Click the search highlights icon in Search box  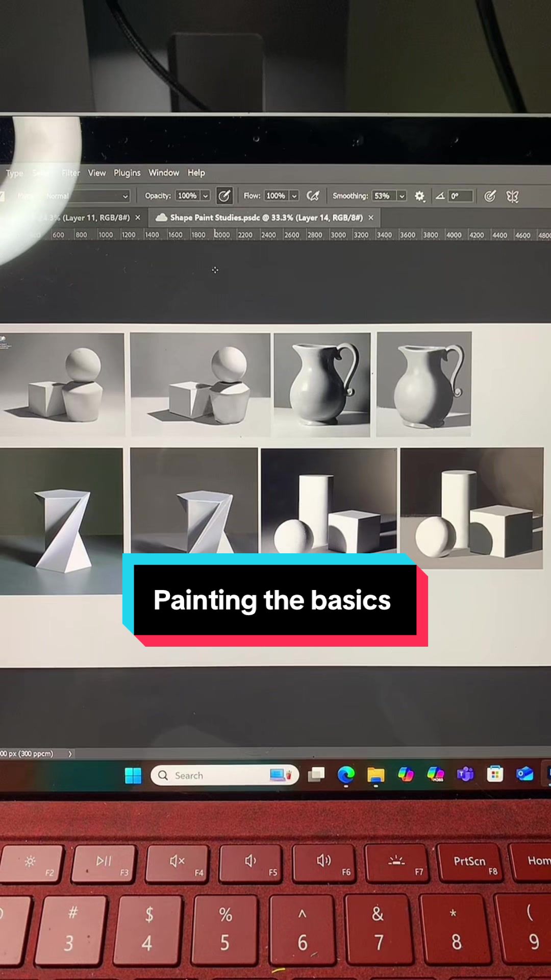281,775
